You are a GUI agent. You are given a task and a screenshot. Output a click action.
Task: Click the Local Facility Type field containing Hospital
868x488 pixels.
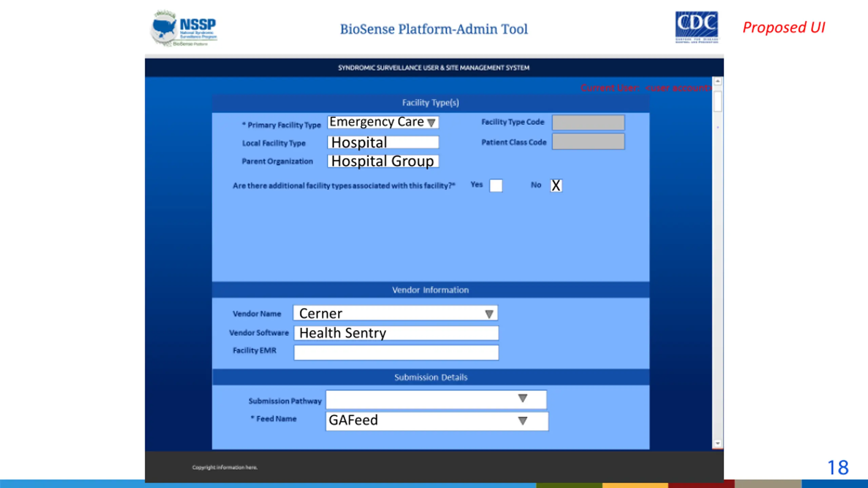pos(383,142)
